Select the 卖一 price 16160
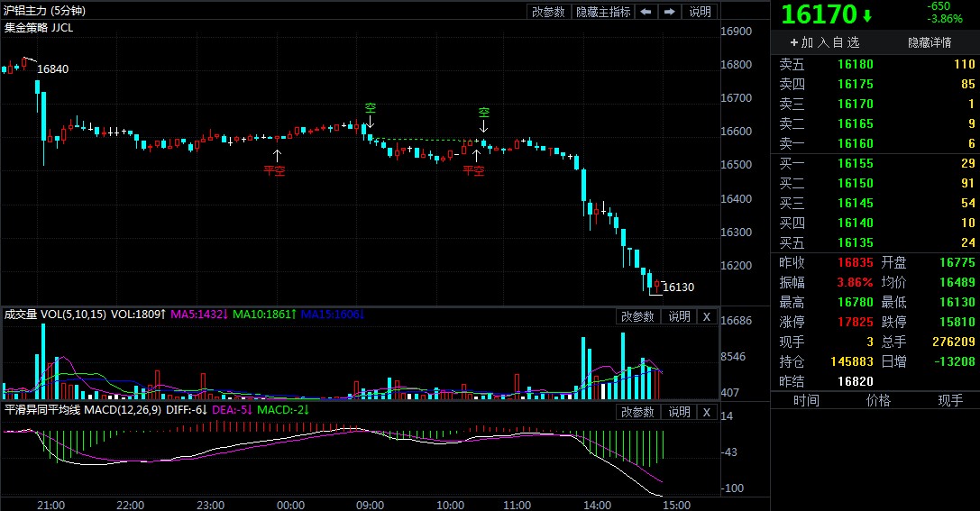This screenshot has width=980, height=511. pyautogui.click(x=855, y=143)
